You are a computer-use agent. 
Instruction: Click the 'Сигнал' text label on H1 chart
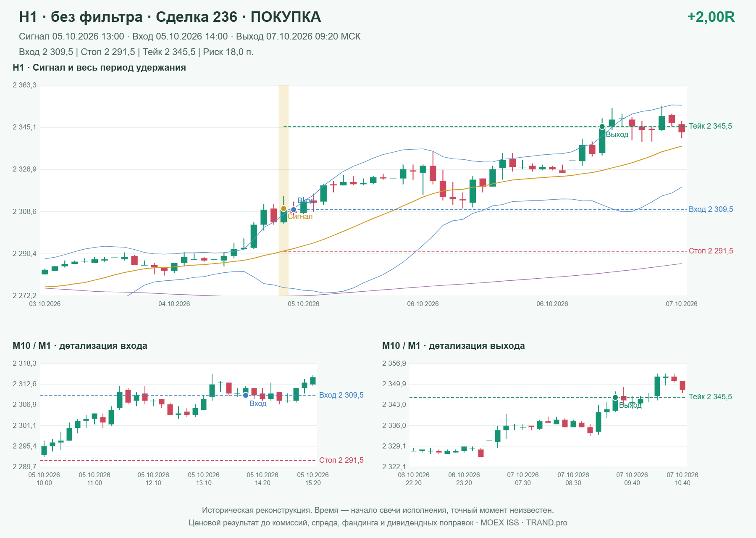pyautogui.click(x=300, y=216)
